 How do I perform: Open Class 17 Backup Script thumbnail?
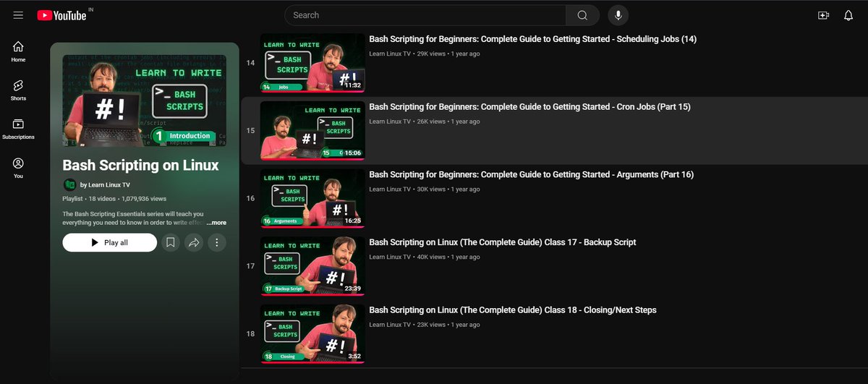(x=312, y=265)
